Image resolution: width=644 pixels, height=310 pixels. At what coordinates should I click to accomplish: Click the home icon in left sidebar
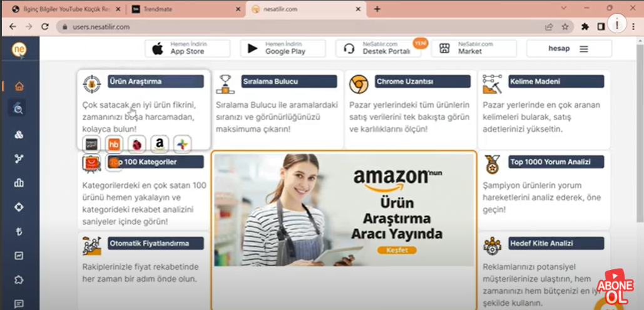coord(19,86)
